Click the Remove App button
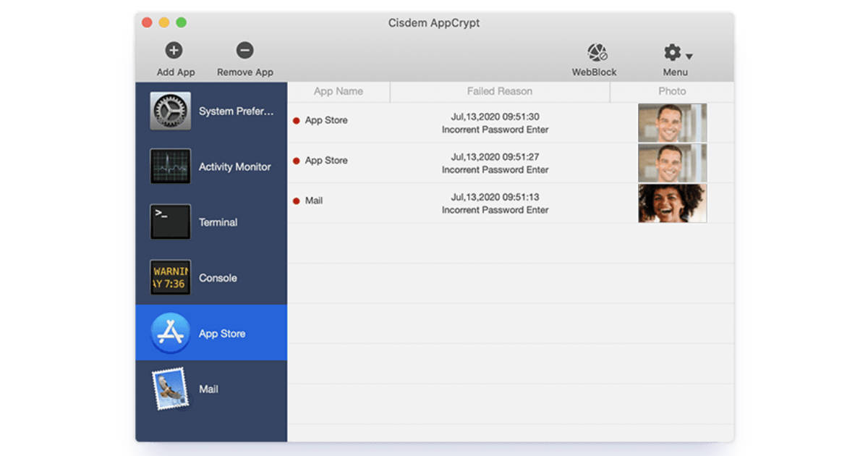The width and height of the screenshot is (868, 456). tap(244, 58)
